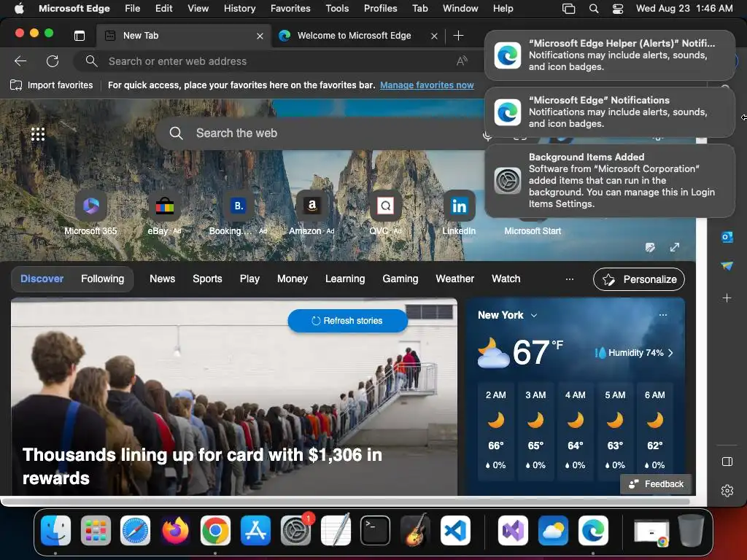Open the LinkedIn quick link tile
Screen dimensions: 747x560
coord(459,205)
